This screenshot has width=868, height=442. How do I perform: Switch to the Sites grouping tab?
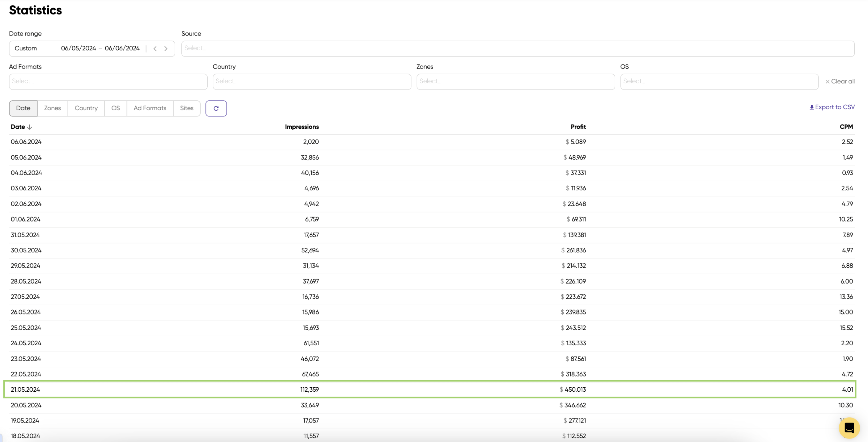(x=187, y=108)
